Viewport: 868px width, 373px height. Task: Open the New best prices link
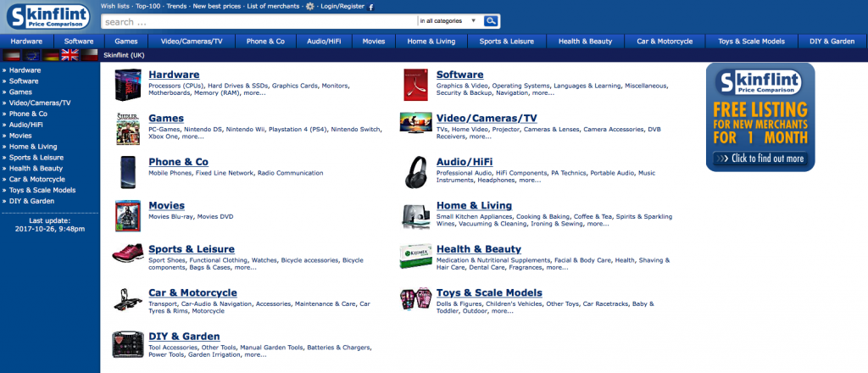tap(217, 7)
